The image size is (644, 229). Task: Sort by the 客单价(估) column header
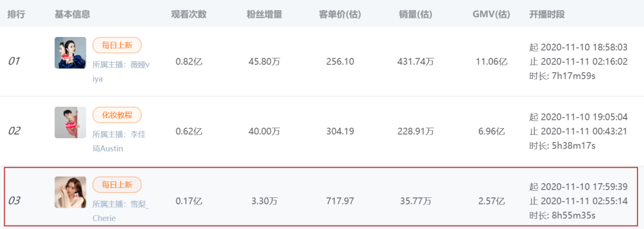click(x=340, y=15)
